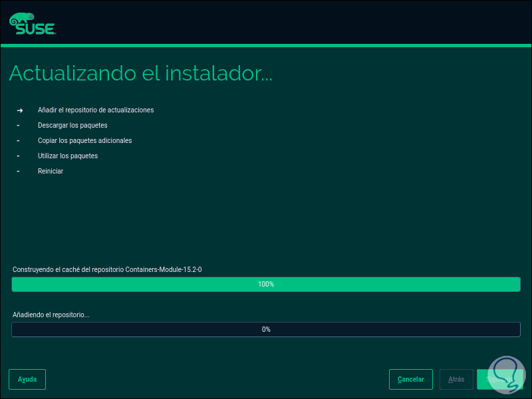Open the Ayuda dialog
532x399 pixels.
[27, 379]
